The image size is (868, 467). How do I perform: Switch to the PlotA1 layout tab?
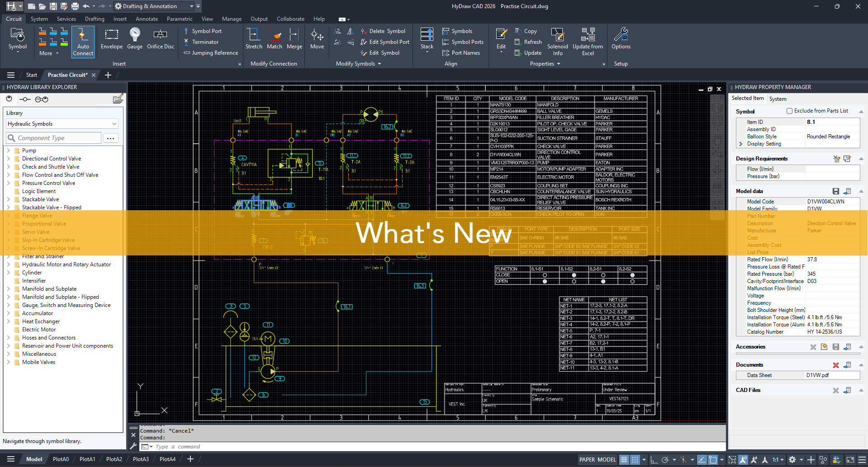click(87, 459)
